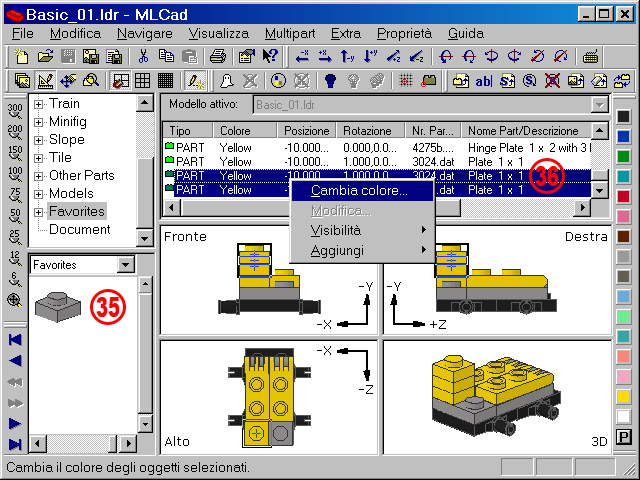The height and width of the screenshot is (480, 640).
Task: Open a file with the folder icon
Action: (x=45, y=56)
